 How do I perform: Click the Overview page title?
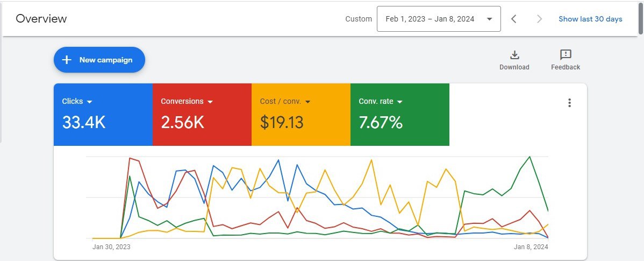click(41, 19)
